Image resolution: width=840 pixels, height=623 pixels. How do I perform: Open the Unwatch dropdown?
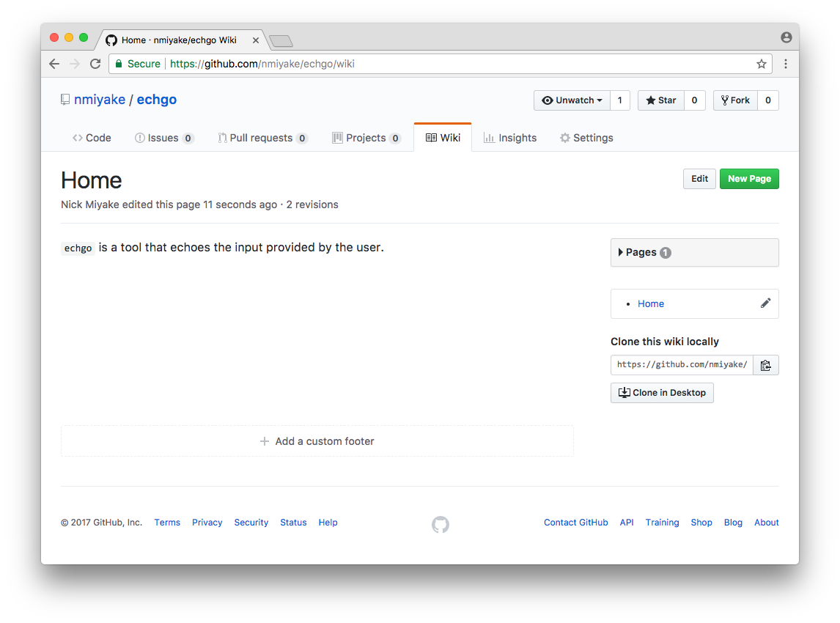point(572,100)
